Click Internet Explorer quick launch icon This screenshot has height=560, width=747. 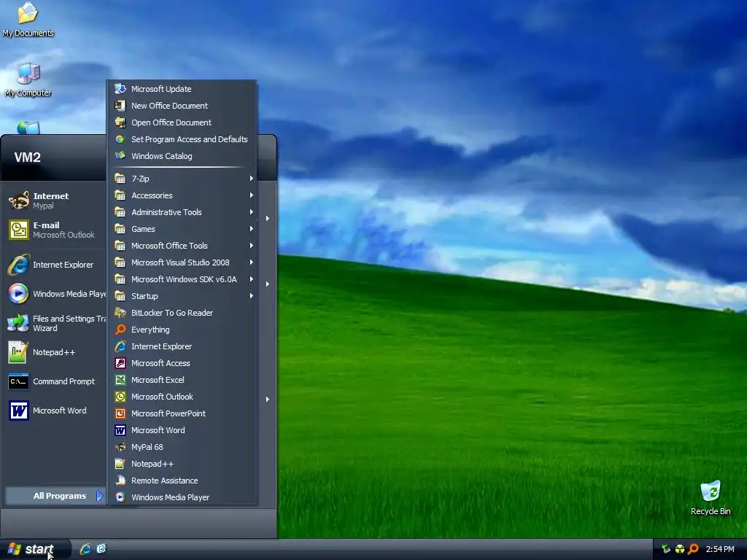(85, 549)
